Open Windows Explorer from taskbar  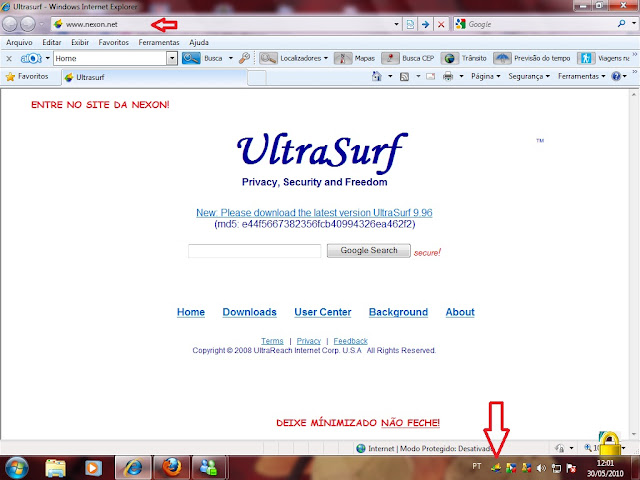(x=56, y=468)
